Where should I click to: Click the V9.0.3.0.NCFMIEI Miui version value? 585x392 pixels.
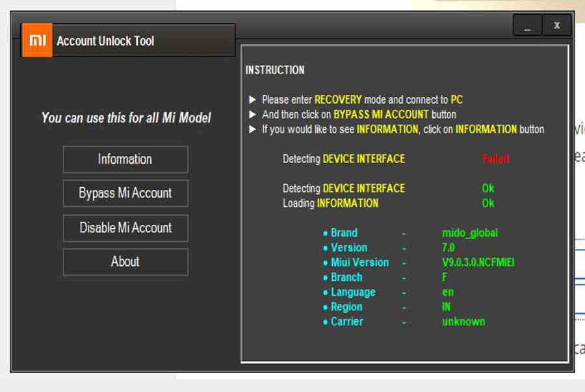pyautogui.click(x=478, y=263)
